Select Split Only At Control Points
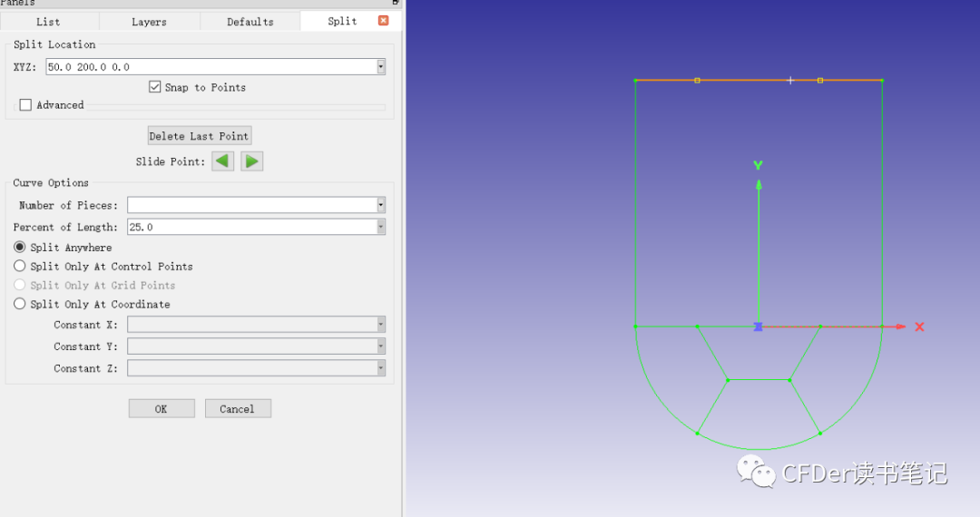Screen dimensions: 980x517 coord(20,266)
